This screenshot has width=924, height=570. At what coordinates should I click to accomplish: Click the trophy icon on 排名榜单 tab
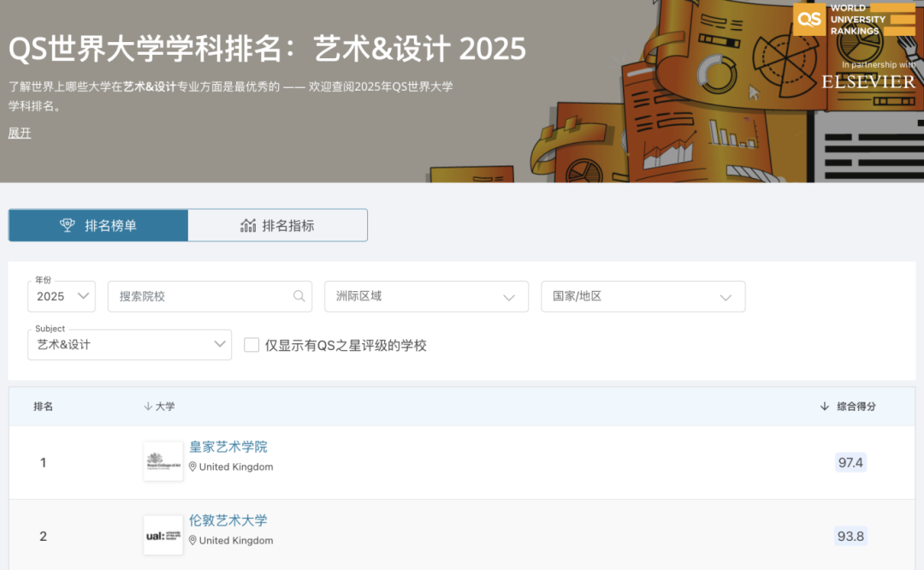[x=68, y=225]
